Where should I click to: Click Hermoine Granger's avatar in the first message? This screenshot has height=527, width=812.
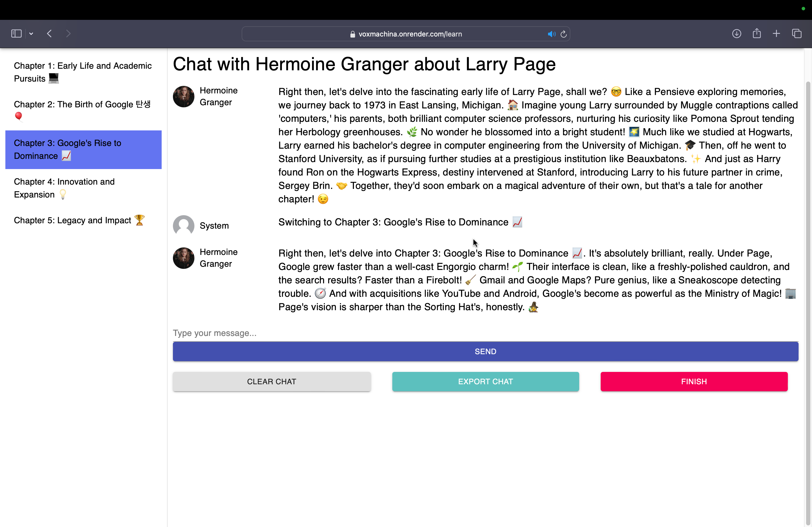[184, 97]
